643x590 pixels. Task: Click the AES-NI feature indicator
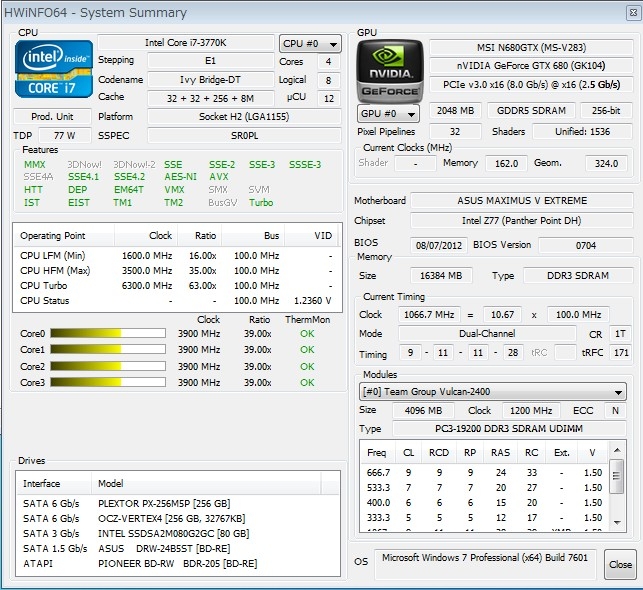[180, 177]
